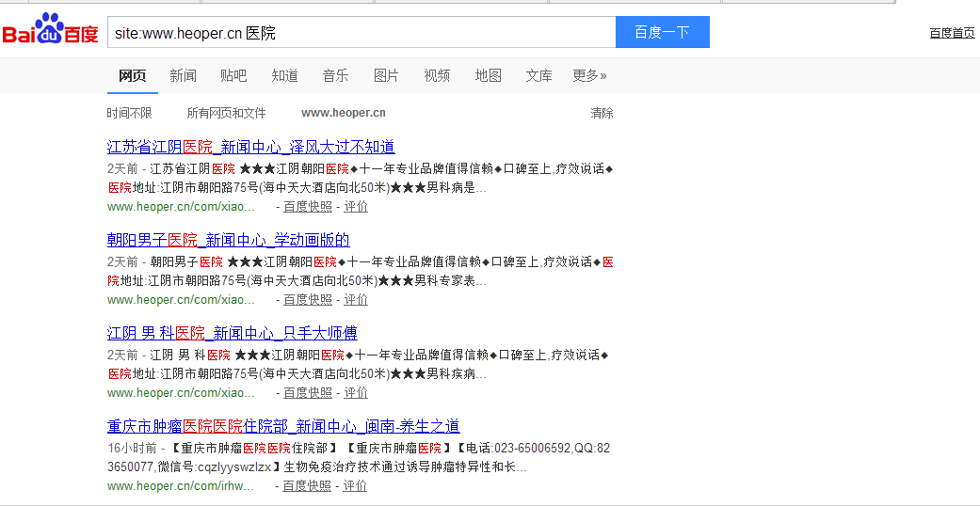This screenshot has height=506, width=980.
Task: Click 清除 to clear filters
Action: click(x=602, y=113)
